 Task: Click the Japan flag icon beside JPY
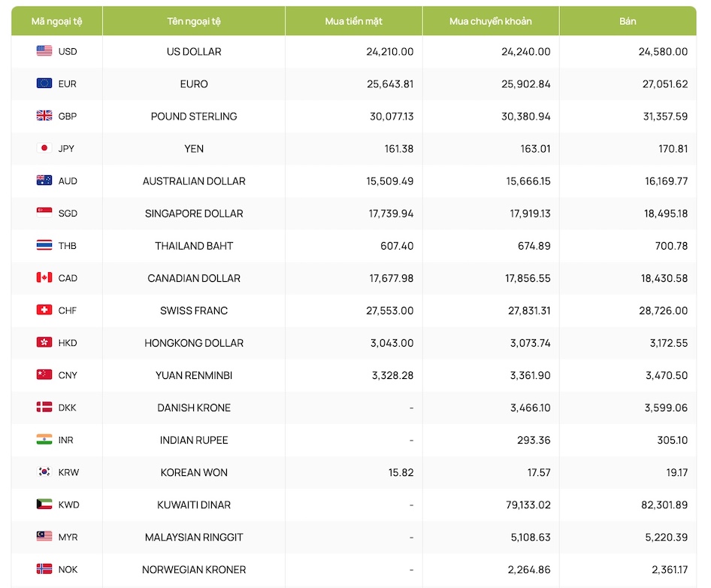pyautogui.click(x=44, y=148)
